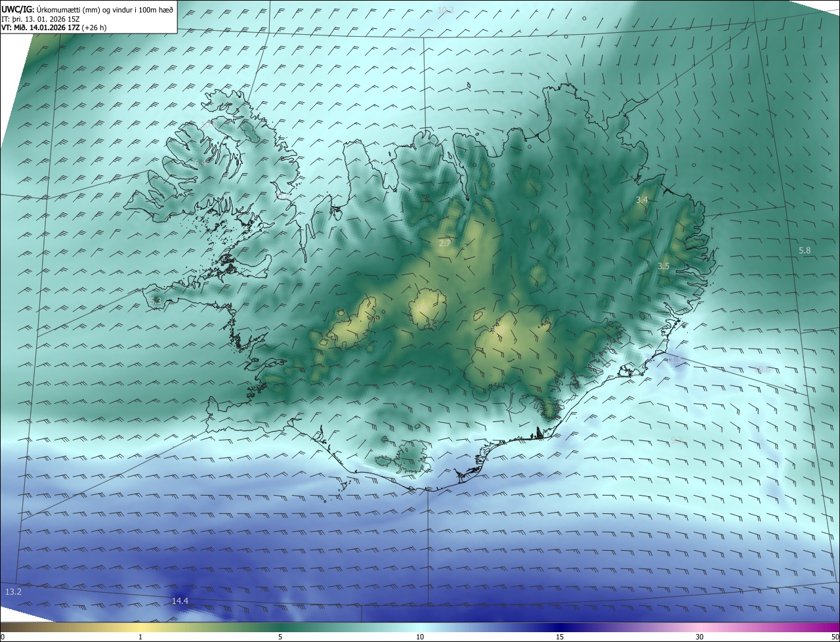Click the 2.7 value label in central Iceland
840x642 pixels.
[x=445, y=243]
